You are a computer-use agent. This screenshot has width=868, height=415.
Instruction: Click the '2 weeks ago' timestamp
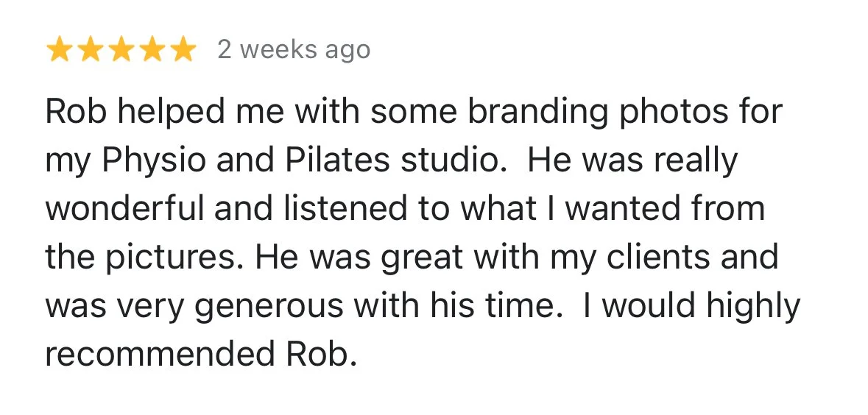(294, 50)
